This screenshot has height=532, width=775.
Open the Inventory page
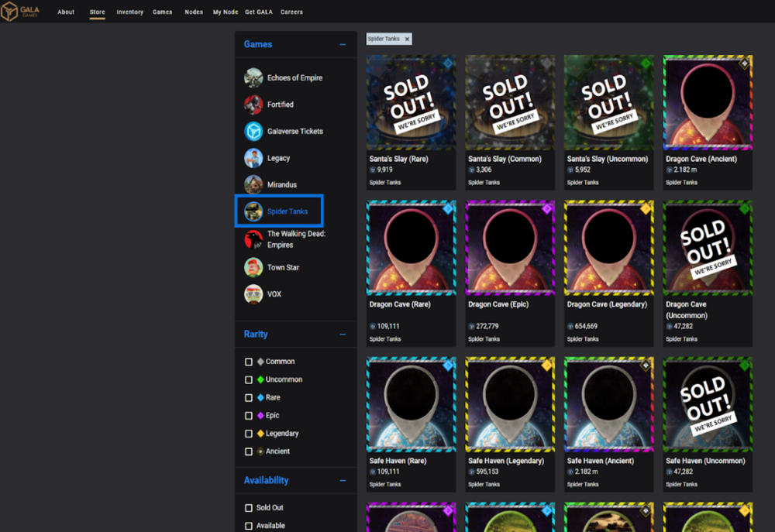(x=130, y=12)
